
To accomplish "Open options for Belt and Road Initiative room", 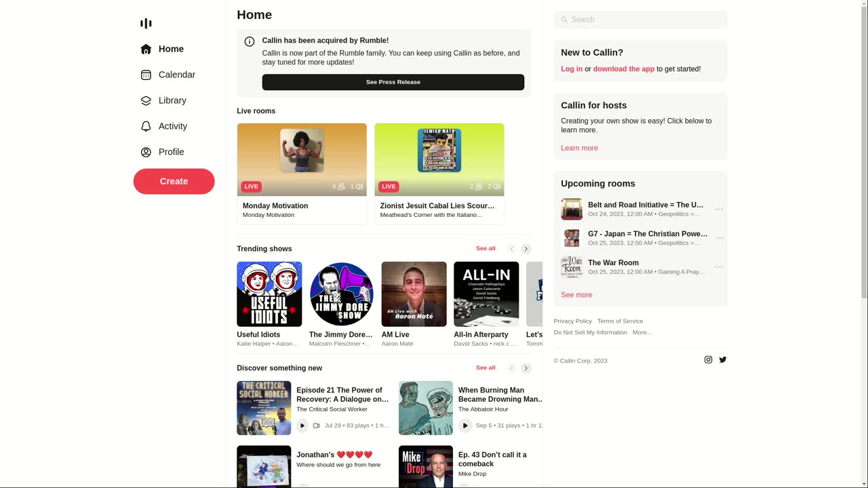I will [719, 209].
